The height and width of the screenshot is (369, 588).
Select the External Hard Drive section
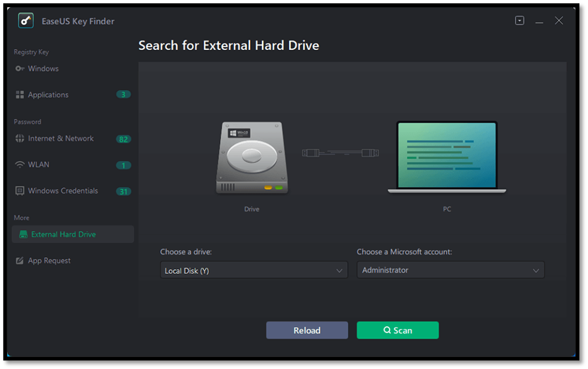[x=73, y=235]
